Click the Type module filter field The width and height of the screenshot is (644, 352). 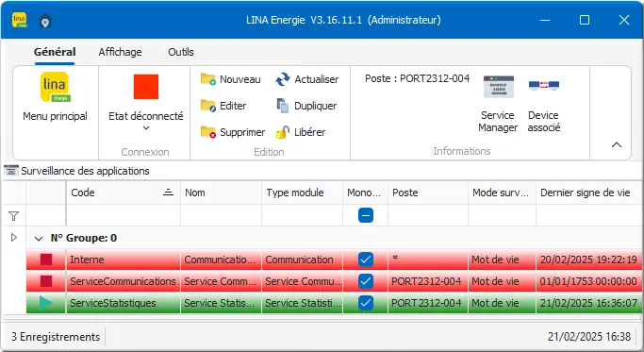pyautogui.click(x=303, y=215)
